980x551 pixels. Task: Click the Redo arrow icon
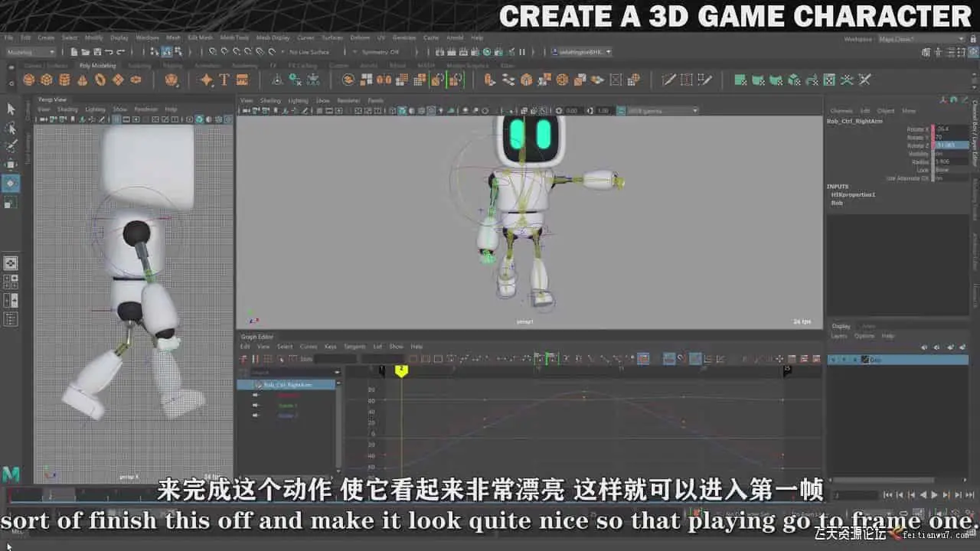pos(120,52)
